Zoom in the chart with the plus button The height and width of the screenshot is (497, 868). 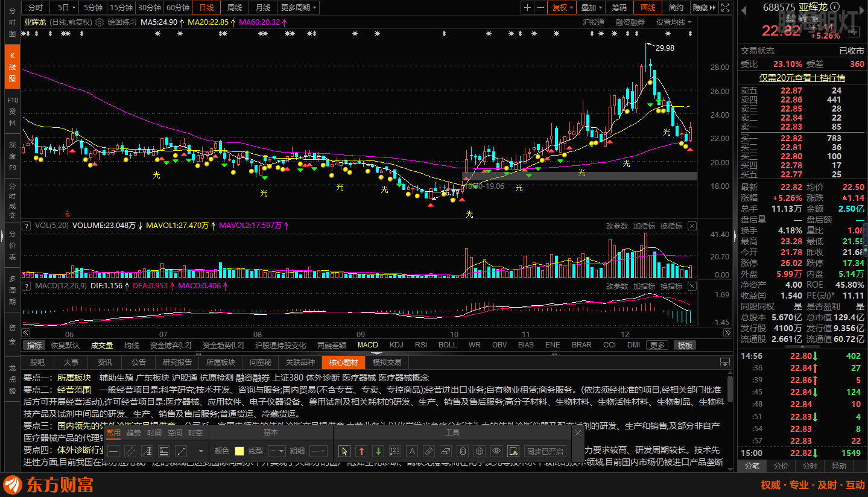click(x=528, y=7)
